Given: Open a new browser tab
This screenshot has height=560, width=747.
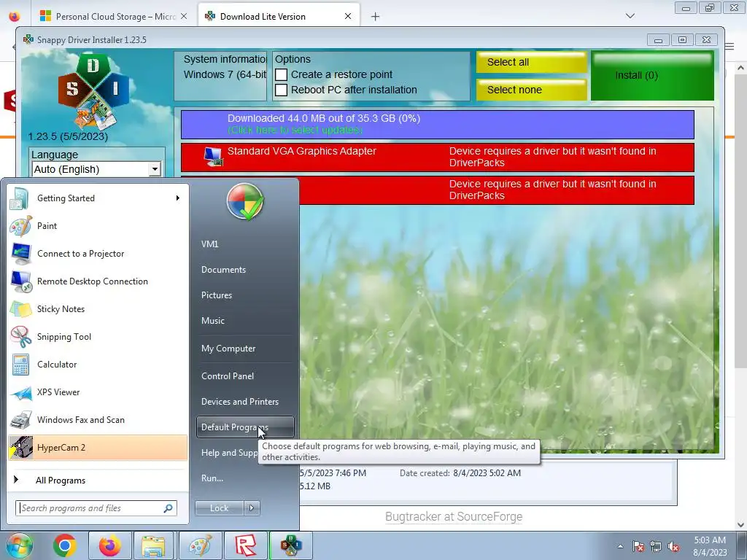Looking at the screenshot, I should click(376, 17).
